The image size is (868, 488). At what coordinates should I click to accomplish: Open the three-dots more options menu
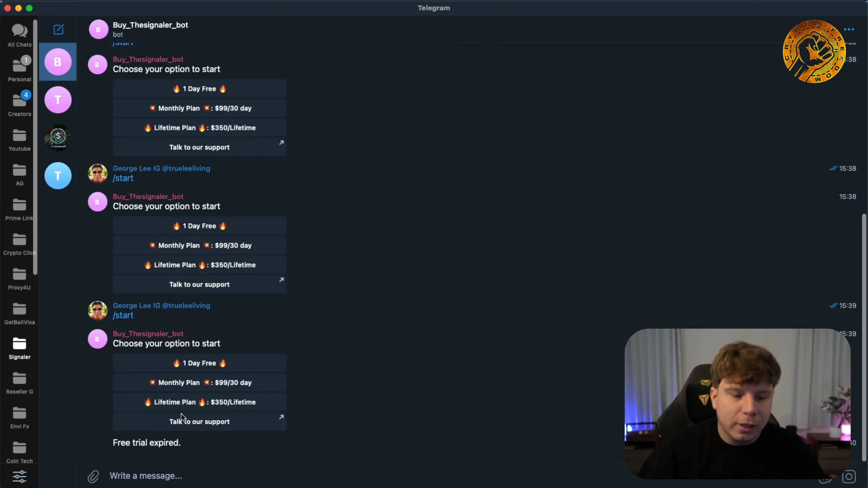click(x=849, y=29)
